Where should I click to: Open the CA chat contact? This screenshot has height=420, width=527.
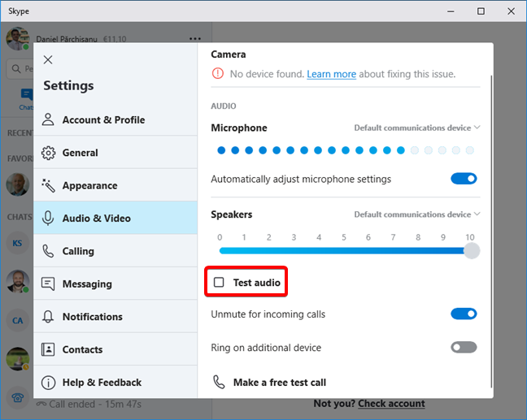coord(17,320)
